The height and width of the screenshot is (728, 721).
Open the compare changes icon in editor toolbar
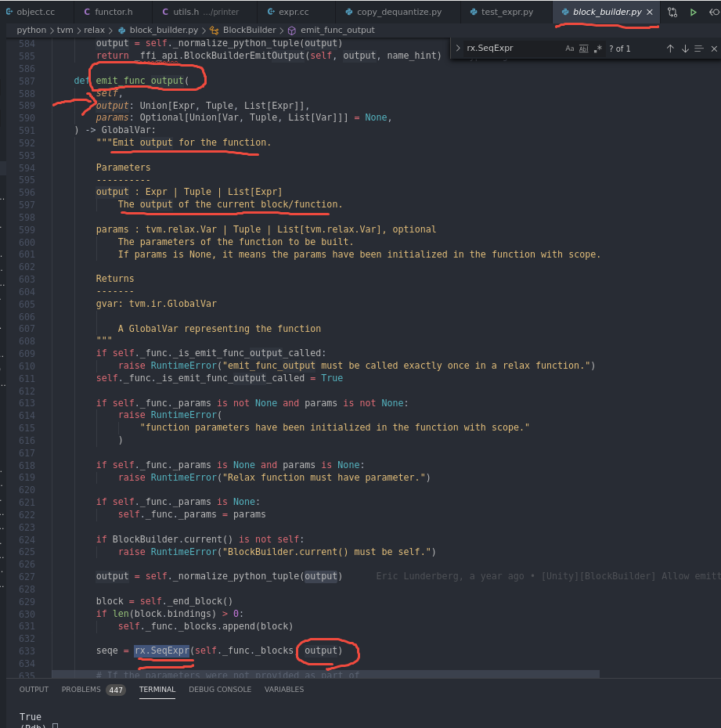pyautogui.click(x=672, y=12)
